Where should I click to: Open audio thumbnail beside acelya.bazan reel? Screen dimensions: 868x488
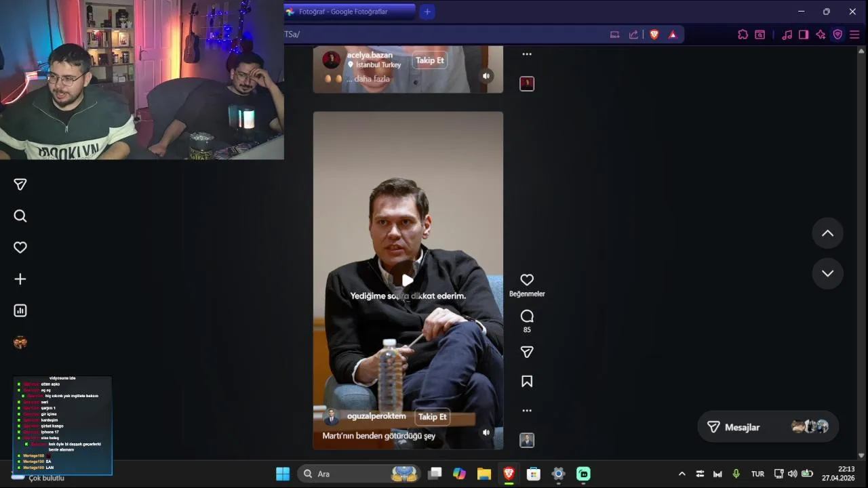(x=527, y=83)
